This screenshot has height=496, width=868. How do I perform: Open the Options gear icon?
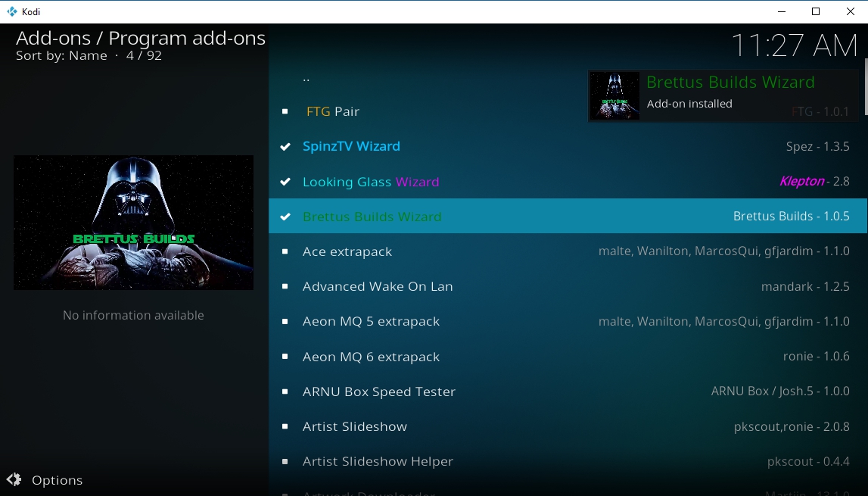14,479
